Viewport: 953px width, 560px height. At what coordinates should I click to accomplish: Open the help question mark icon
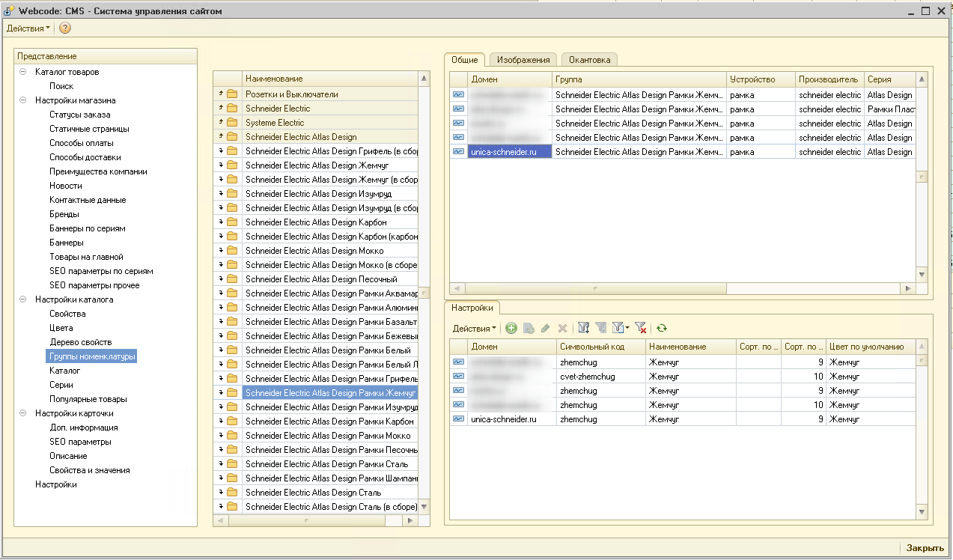click(65, 28)
